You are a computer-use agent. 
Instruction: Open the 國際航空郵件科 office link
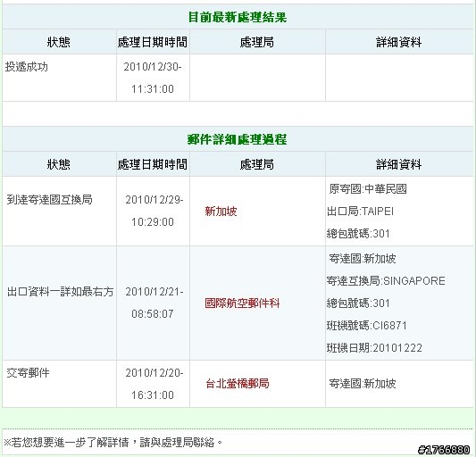click(x=242, y=303)
